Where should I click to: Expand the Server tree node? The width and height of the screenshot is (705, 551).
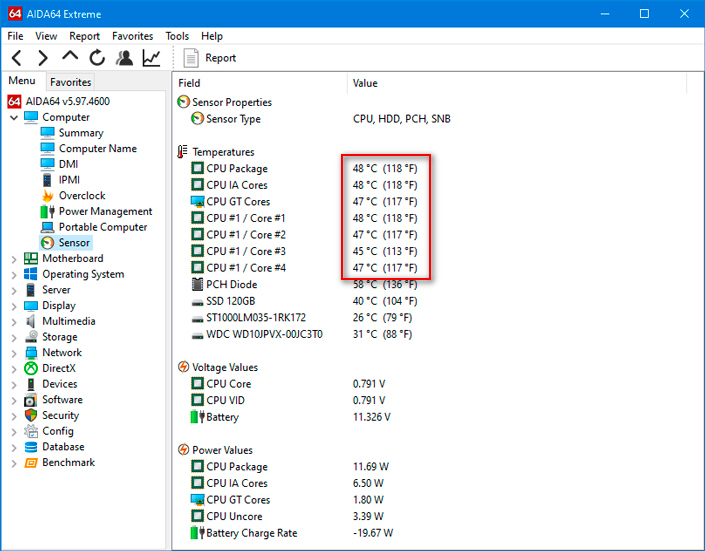click(x=14, y=291)
